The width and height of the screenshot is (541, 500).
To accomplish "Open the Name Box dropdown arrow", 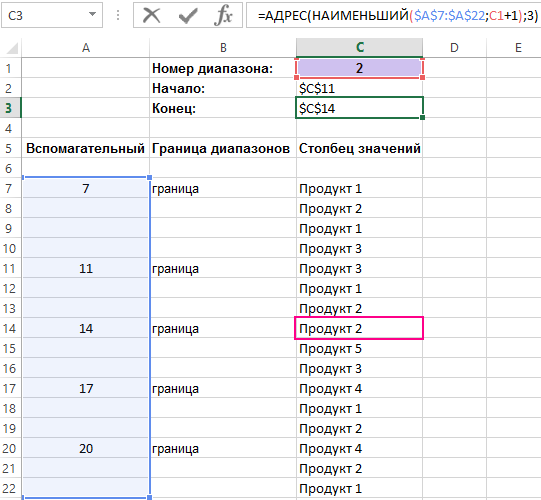I will click(92, 15).
